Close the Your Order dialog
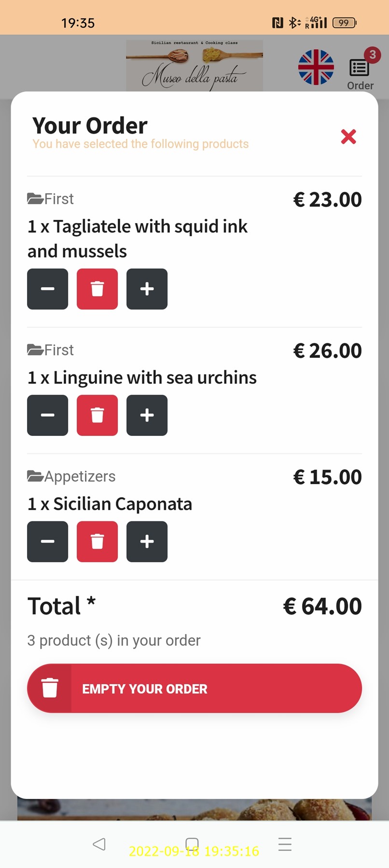 [x=348, y=136]
